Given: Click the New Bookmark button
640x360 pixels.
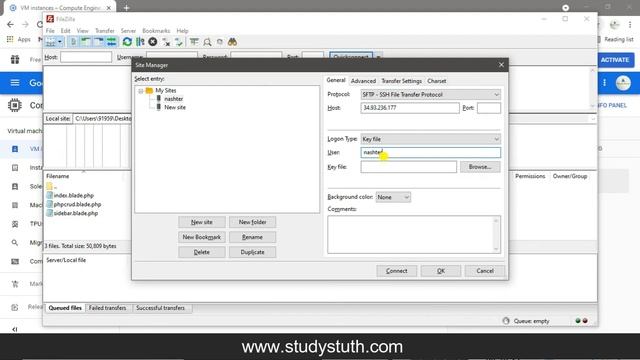Looking at the screenshot, I should point(202,237).
